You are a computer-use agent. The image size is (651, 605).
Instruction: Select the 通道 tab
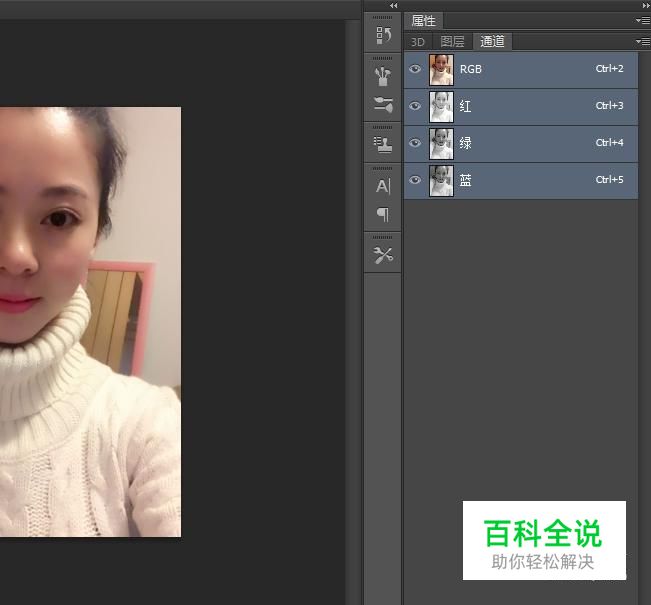click(492, 42)
